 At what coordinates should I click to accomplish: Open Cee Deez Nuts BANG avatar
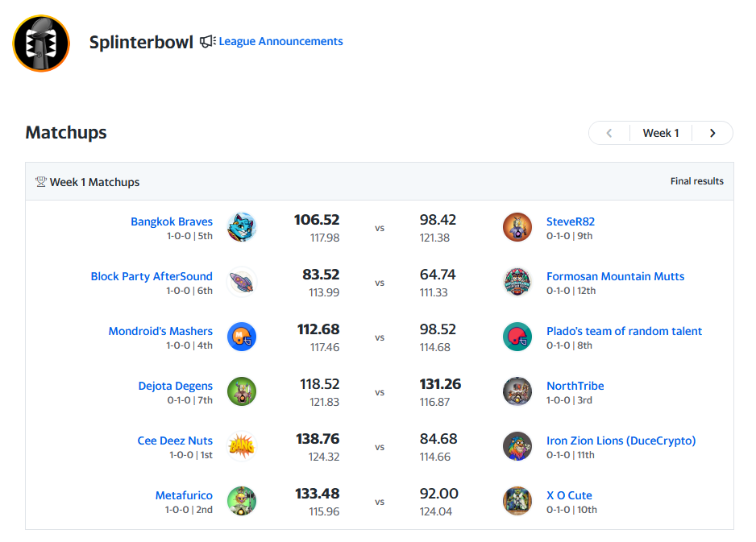[x=242, y=446]
